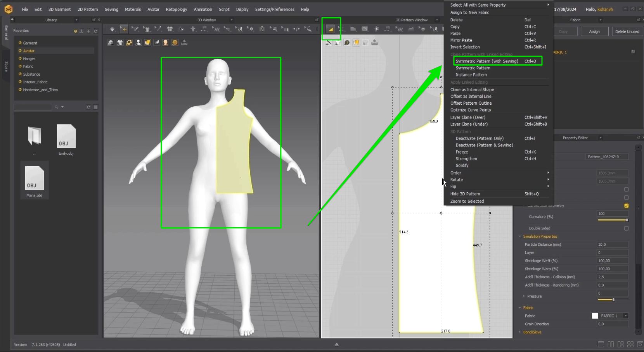Click the reset arrangement shirt icon in 3D toolbar
Viewport: 644px width, 352px height.
(170, 29)
